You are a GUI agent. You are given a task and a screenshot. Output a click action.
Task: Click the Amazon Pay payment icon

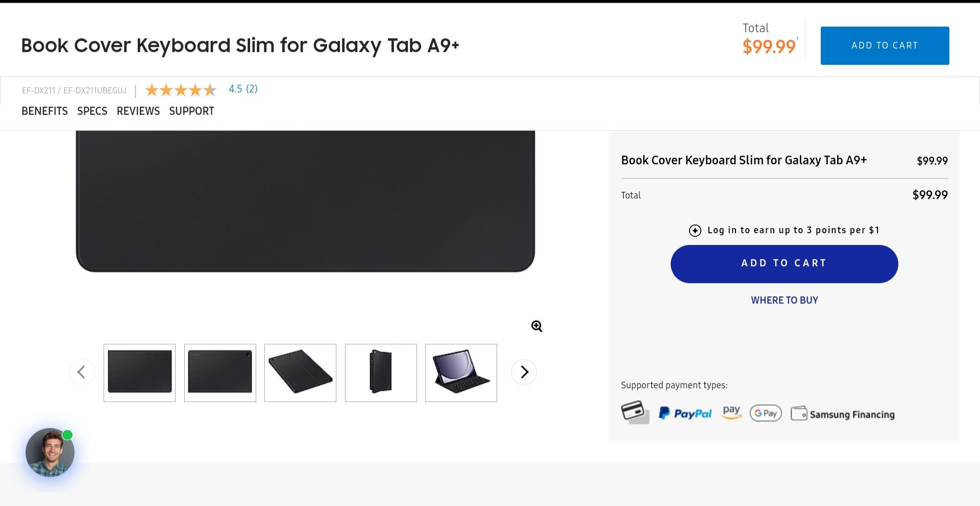(x=732, y=412)
